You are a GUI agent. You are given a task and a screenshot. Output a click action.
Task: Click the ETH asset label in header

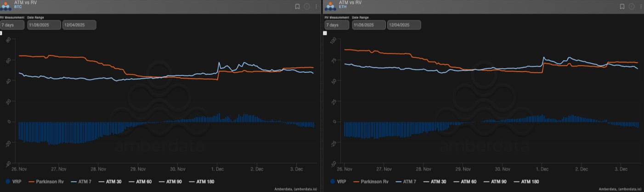point(342,8)
